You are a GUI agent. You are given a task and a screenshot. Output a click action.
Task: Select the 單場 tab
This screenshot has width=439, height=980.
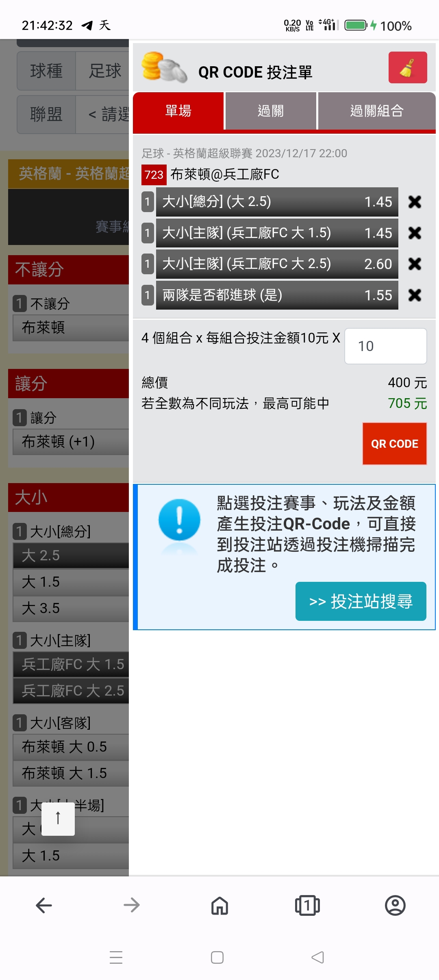point(178,111)
